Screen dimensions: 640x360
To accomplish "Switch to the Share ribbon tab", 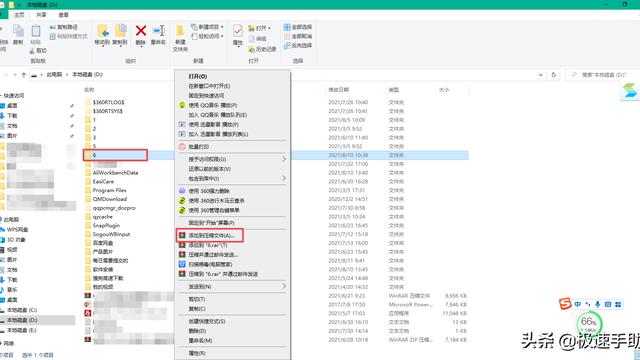I will click(41, 15).
